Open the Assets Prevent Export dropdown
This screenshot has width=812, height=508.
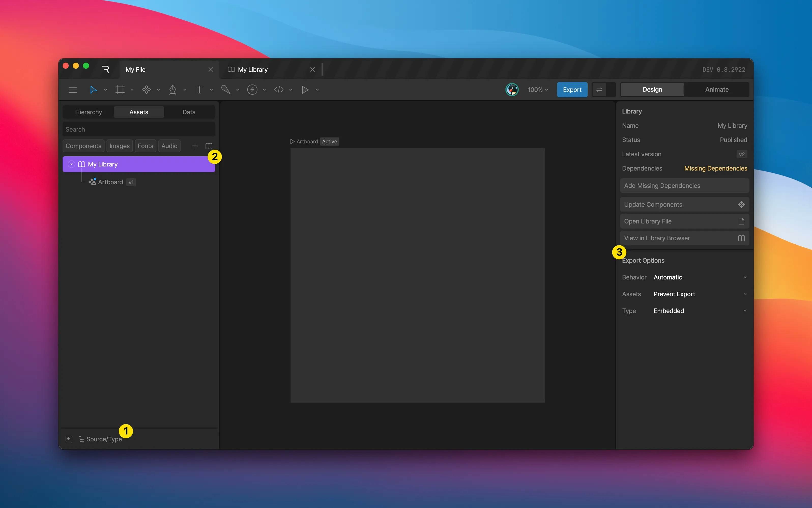(x=700, y=294)
